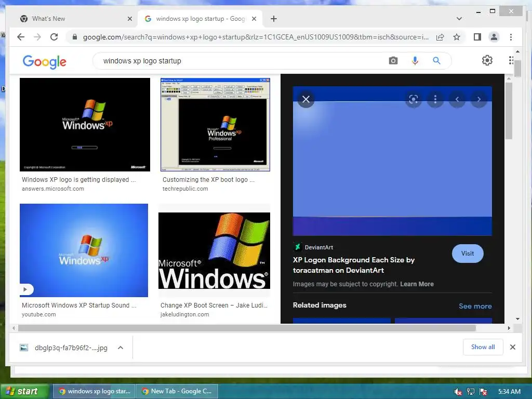Open YouTube XP Startup Sound thumbnail
The height and width of the screenshot is (399, 532).
click(84, 250)
